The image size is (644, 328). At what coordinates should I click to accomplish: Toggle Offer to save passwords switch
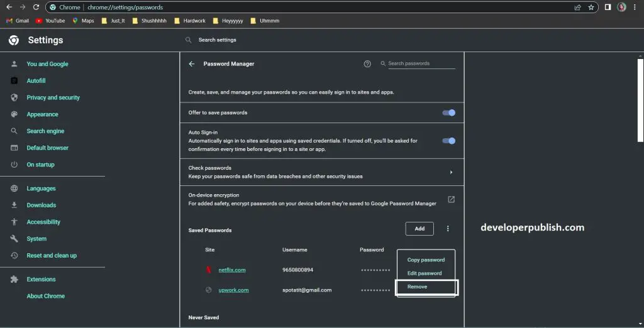(x=449, y=112)
